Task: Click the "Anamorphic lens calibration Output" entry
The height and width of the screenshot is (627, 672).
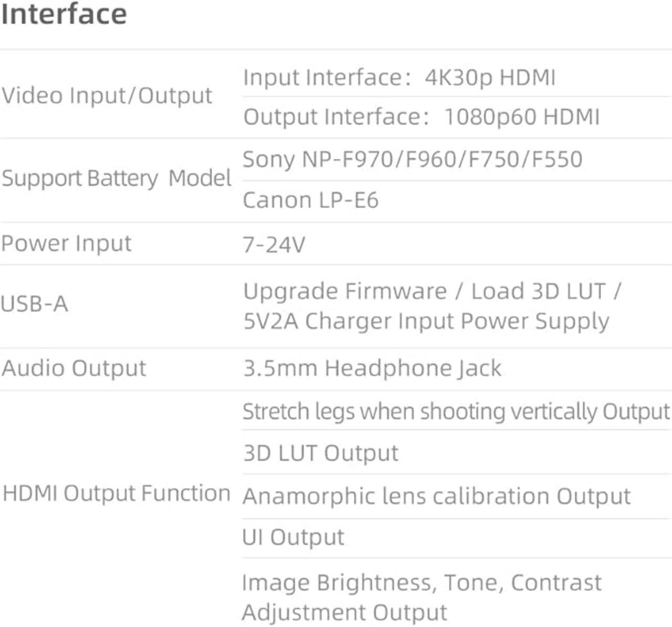Action: coord(436,496)
